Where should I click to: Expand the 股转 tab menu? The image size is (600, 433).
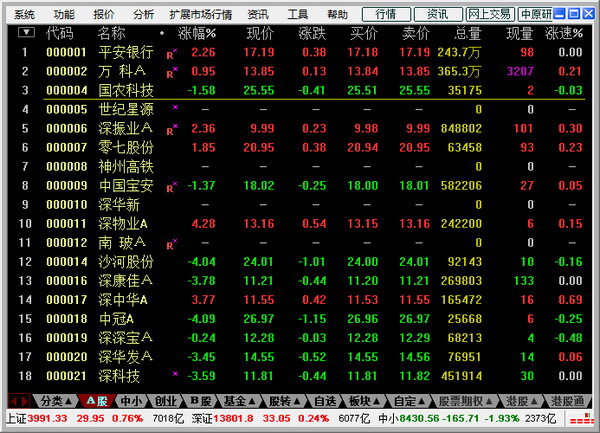pyautogui.click(x=297, y=401)
